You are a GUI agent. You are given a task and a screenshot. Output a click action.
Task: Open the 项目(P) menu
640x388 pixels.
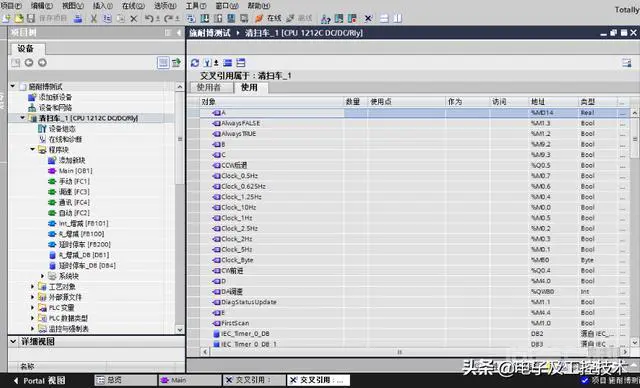pos(11,6)
